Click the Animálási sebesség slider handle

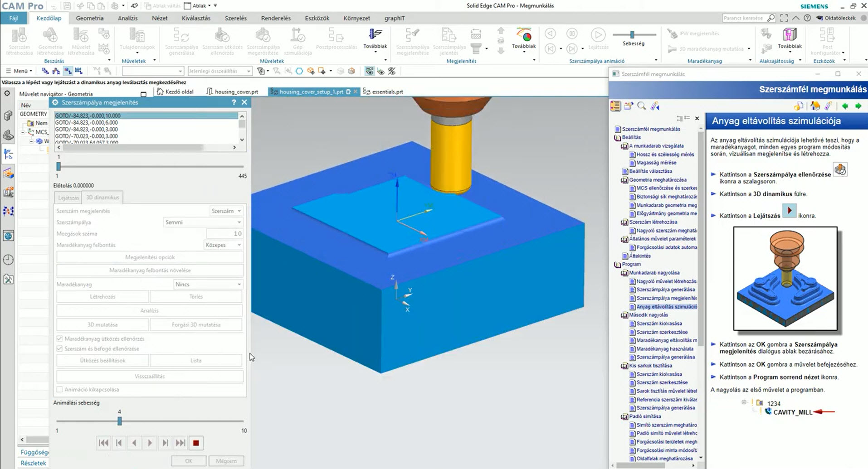point(120,421)
